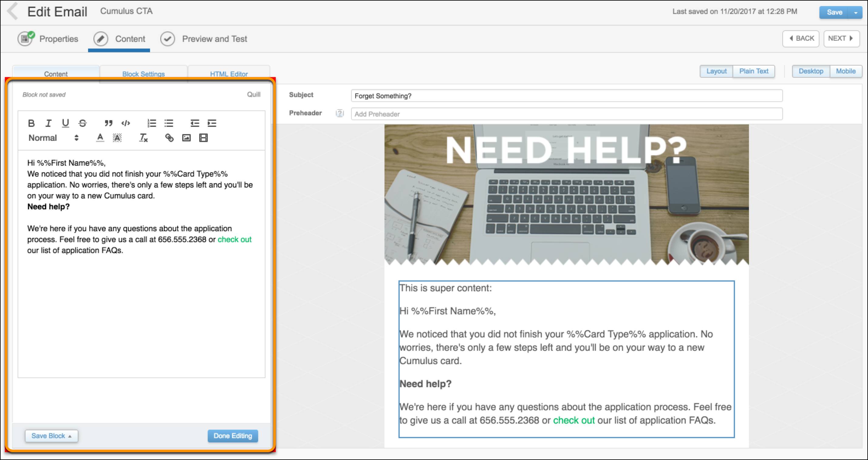This screenshot has height=460, width=868.
Task: Click the Underline formatting icon
Action: pos(65,123)
